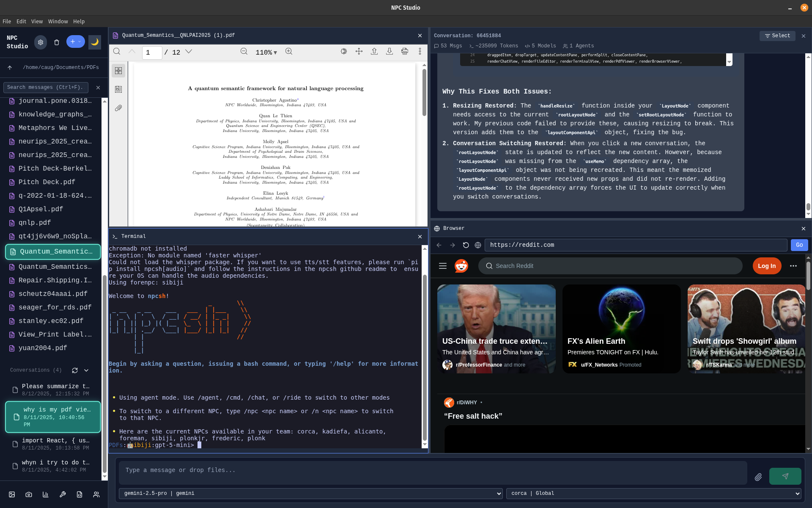Download the PDF file
This screenshot has width=812, height=508.
coord(390,51)
